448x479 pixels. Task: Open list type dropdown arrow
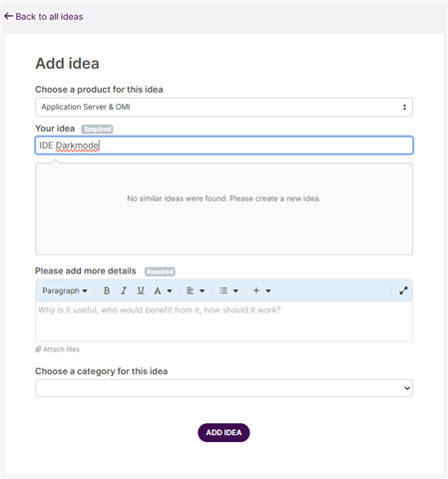[235, 291]
